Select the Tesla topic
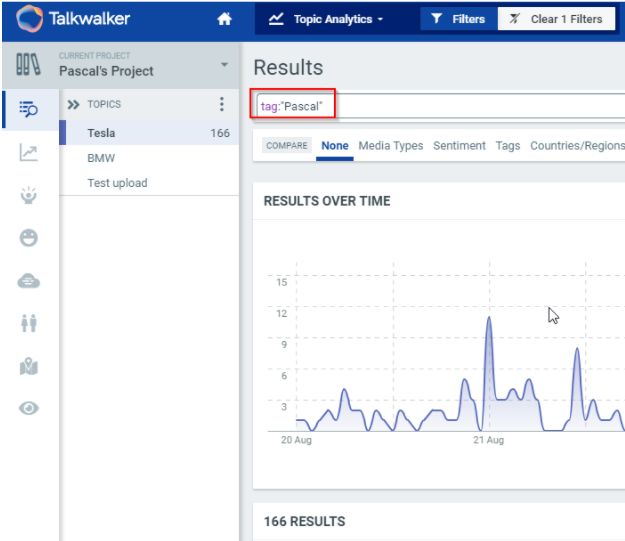 [149, 133]
